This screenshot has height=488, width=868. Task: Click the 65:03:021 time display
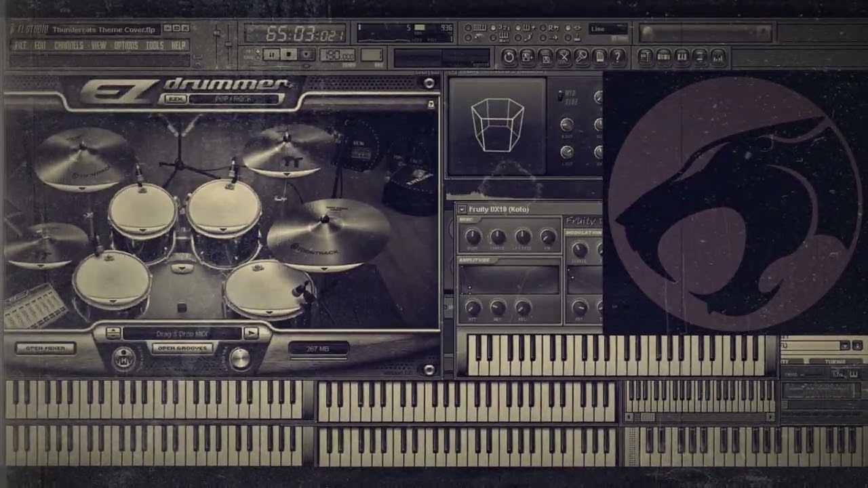tap(295, 34)
